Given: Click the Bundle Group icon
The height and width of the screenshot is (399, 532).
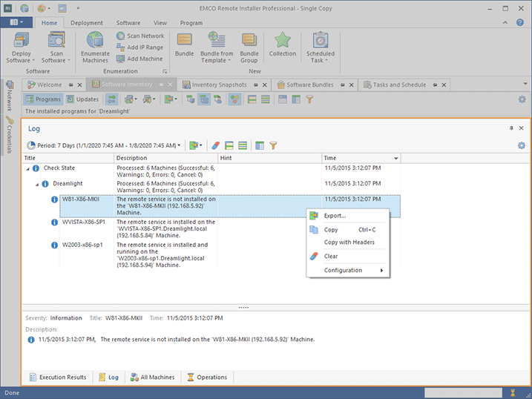Looking at the screenshot, I should 249,47.
